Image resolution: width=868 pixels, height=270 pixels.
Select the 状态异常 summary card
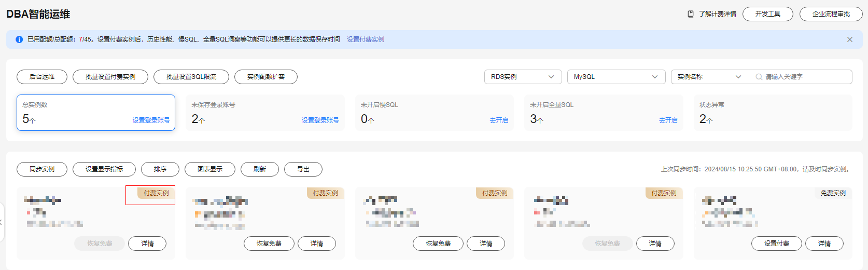(773, 113)
